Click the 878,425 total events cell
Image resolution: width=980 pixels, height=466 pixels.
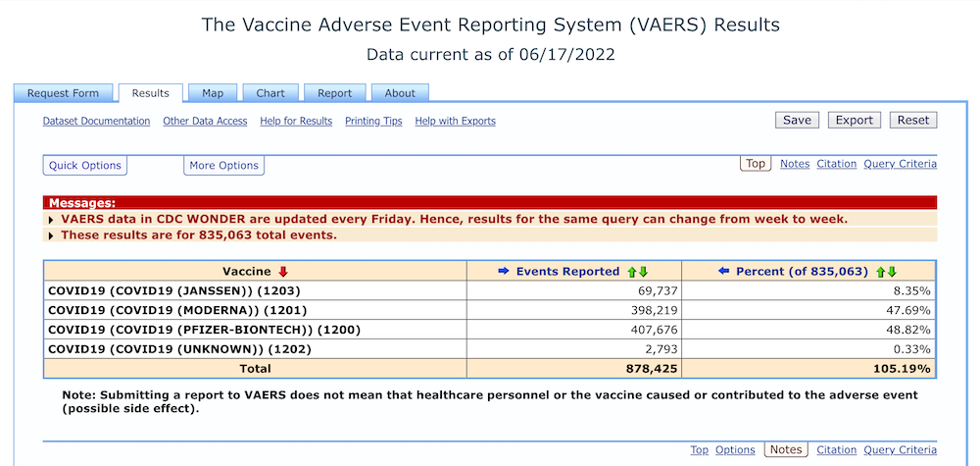(573, 369)
